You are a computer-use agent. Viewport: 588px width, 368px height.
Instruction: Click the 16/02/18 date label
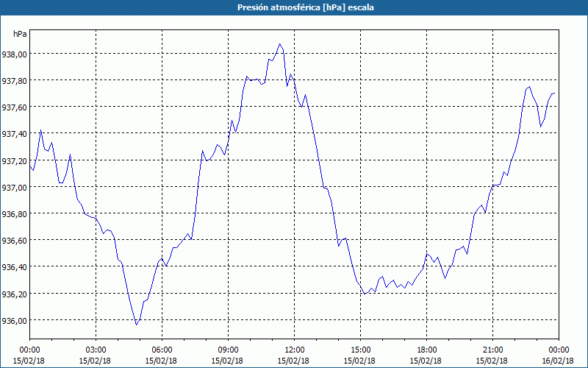[559, 361]
